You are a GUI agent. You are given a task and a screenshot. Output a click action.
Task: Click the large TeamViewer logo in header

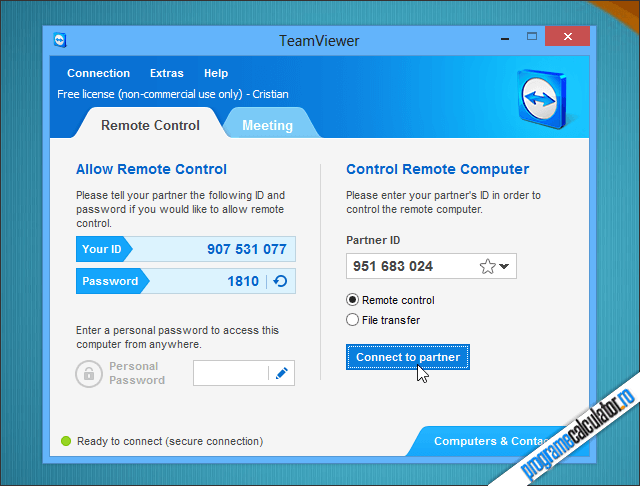click(x=543, y=99)
